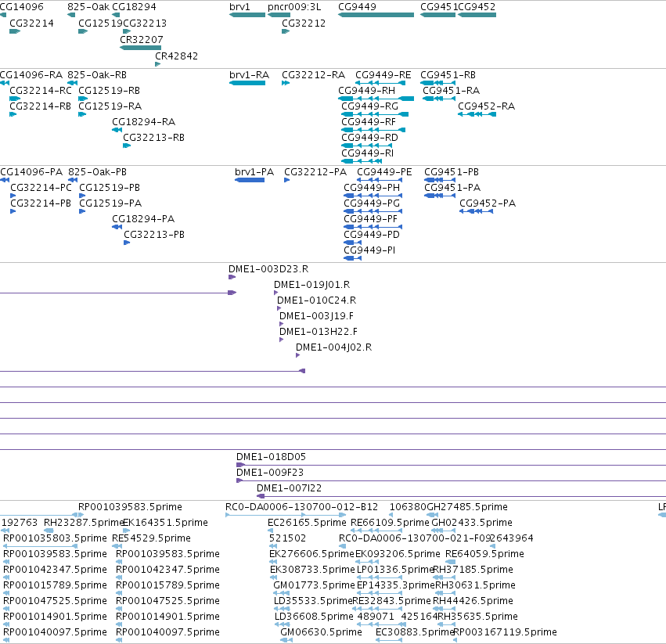The height and width of the screenshot is (644, 666).
Task: Click the GM06630.5prime EST label
Action: point(321,632)
